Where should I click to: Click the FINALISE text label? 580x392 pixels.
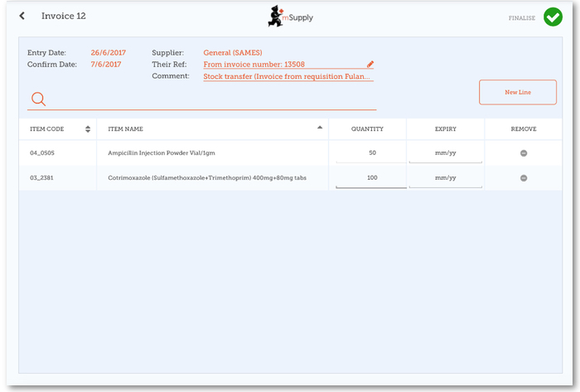[x=522, y=17]
